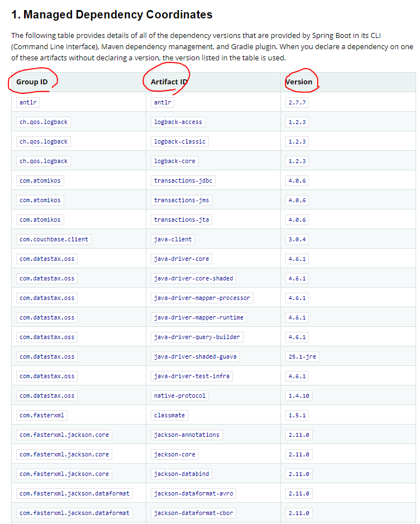Click the java-client artifact cell

[173, 239]
